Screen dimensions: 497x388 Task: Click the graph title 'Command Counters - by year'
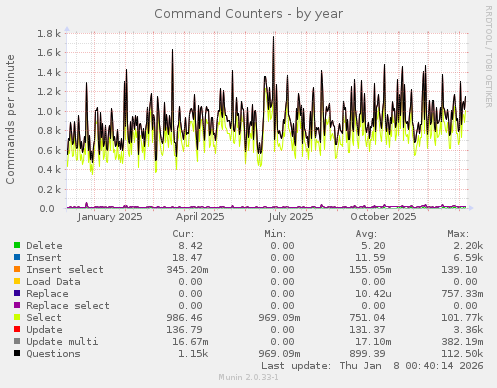(248, 14)
